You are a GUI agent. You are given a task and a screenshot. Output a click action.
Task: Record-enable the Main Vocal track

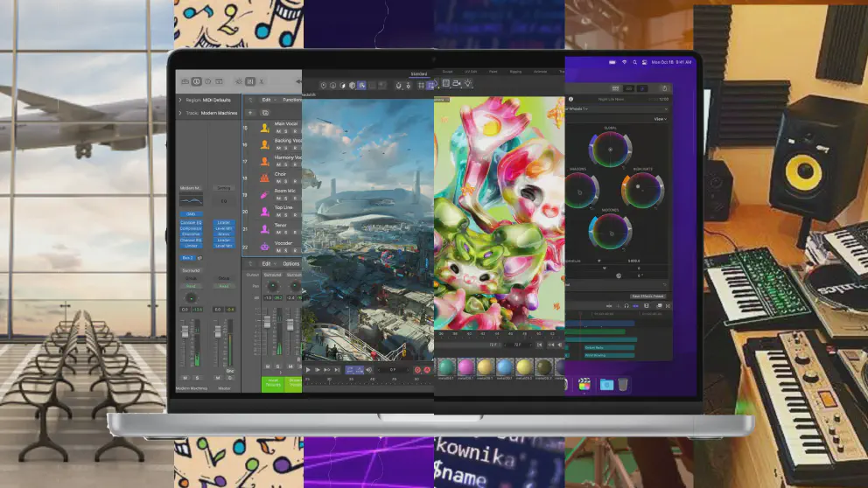295,131
